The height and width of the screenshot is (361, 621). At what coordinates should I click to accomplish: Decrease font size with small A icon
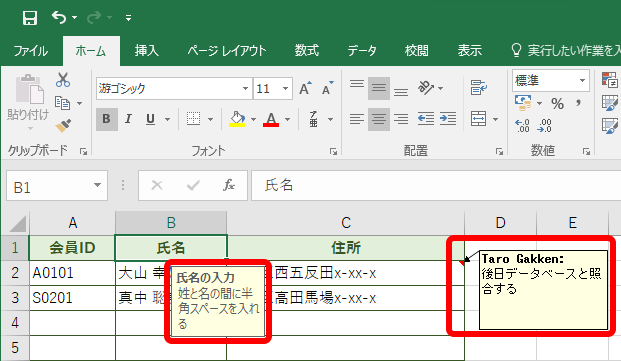(x=327, y=88)
